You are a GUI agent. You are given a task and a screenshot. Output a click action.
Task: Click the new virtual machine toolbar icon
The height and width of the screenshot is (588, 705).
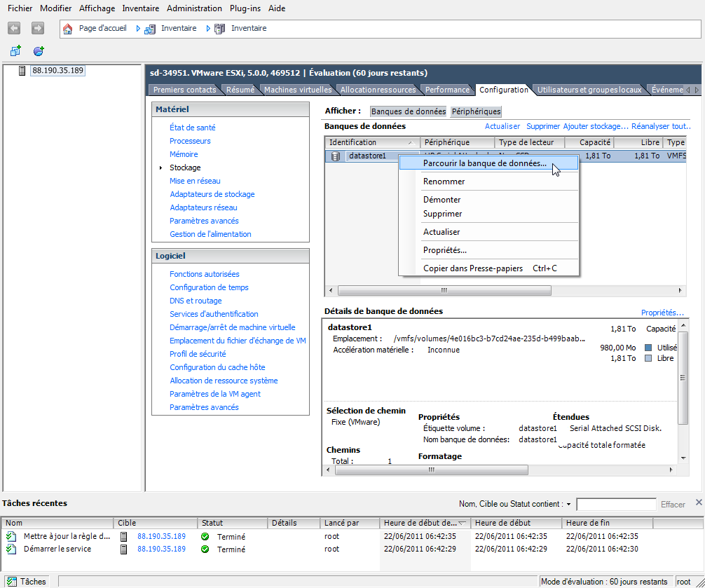pyautogui.click(x=15, y=50)
